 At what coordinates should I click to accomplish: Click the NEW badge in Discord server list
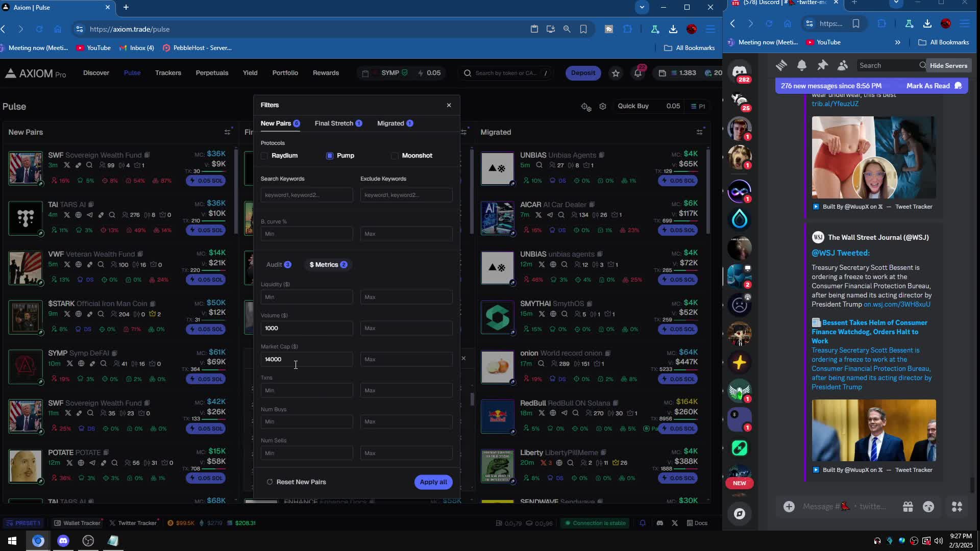740,483
